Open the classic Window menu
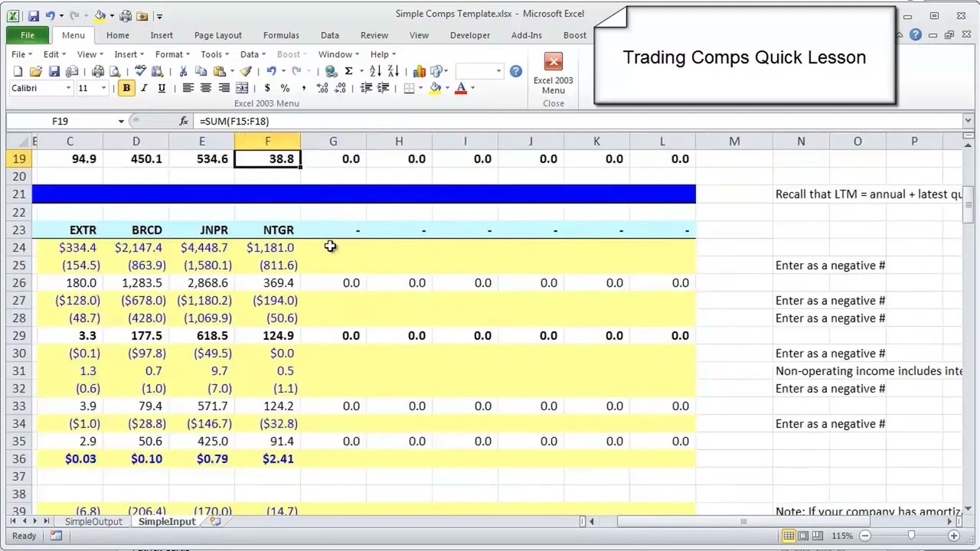This screenshot has width=980, height=551. click(338, 54)
